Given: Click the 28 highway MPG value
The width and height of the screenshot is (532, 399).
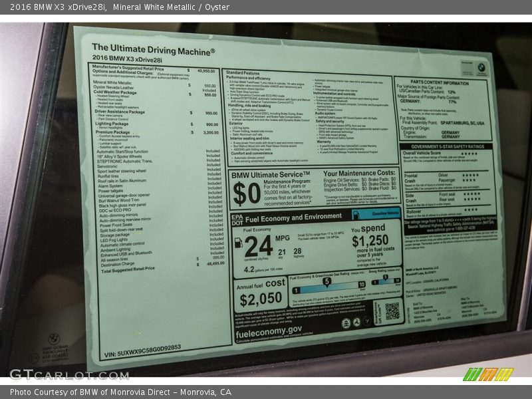Looking at the screenshot, I should click(x=297, y=251).
